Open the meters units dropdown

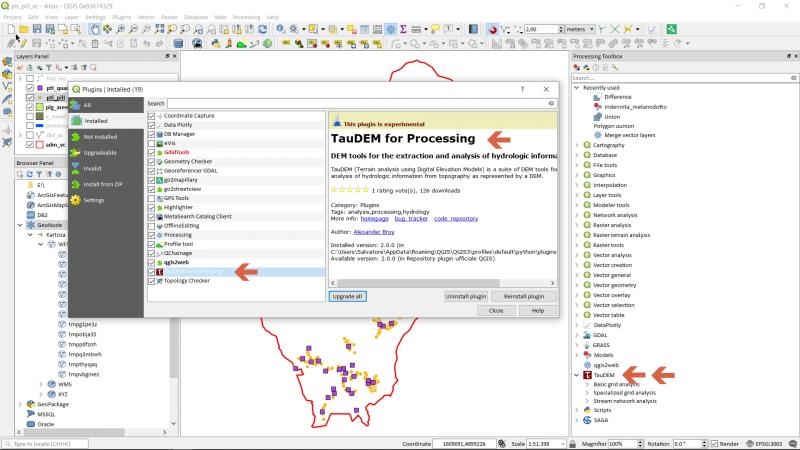pyautogui.click(x=580, y=30)
